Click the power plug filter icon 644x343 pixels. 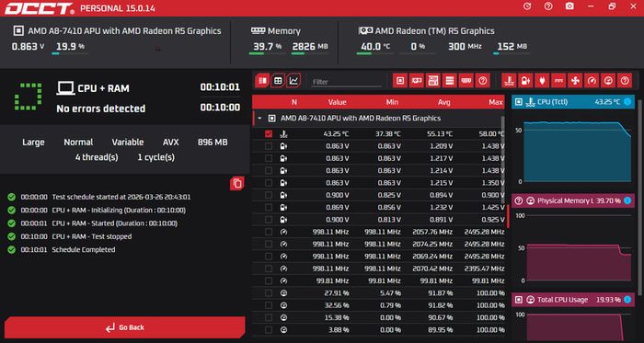pyautogui.click(x=542, y=81)
